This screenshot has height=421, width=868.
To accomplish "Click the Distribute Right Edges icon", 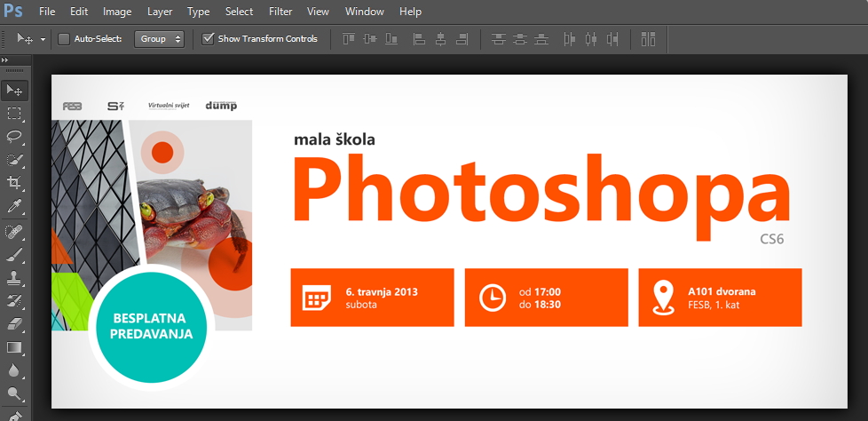I will (x=612, y=39).
